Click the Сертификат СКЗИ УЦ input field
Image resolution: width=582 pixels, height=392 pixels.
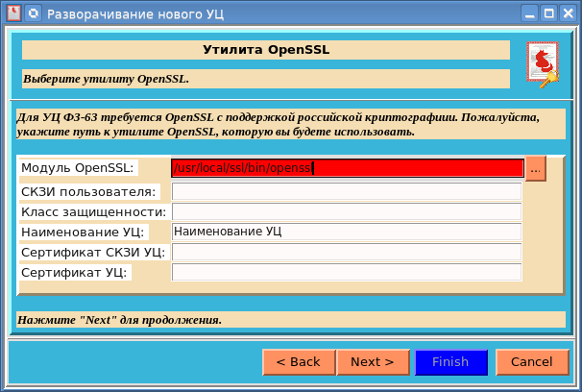point(347,252)
